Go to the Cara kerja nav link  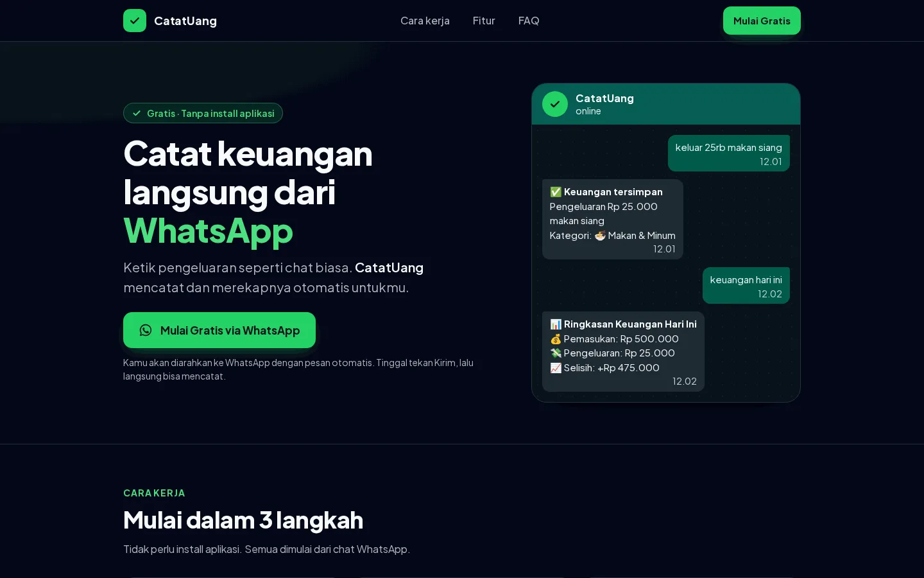pyautogui.click(x=425, y=21)
